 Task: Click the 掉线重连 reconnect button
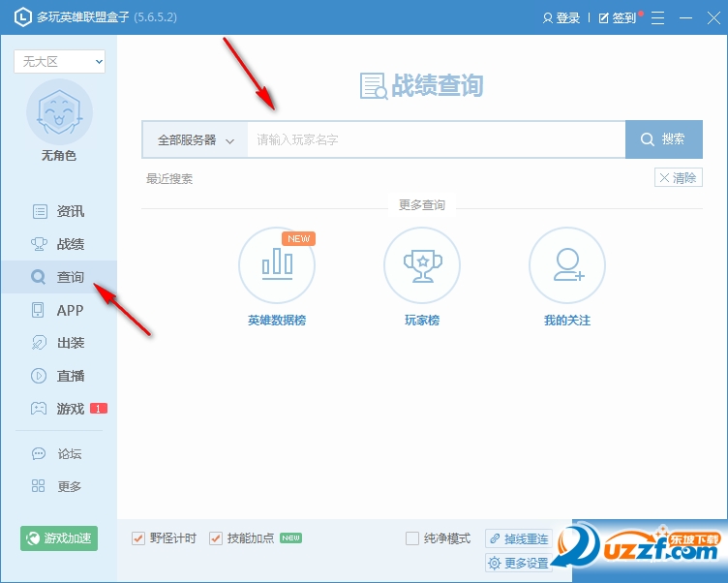[x=519, y=538]
